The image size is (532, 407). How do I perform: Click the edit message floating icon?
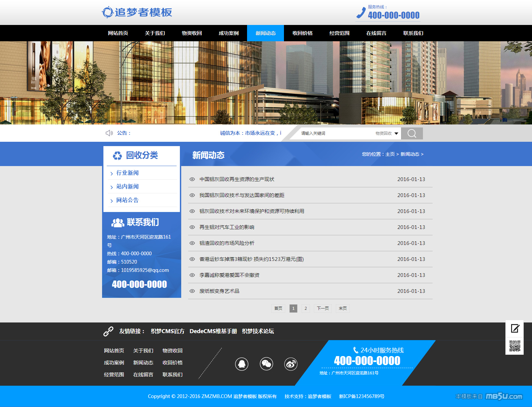click(x=515, y=329)
